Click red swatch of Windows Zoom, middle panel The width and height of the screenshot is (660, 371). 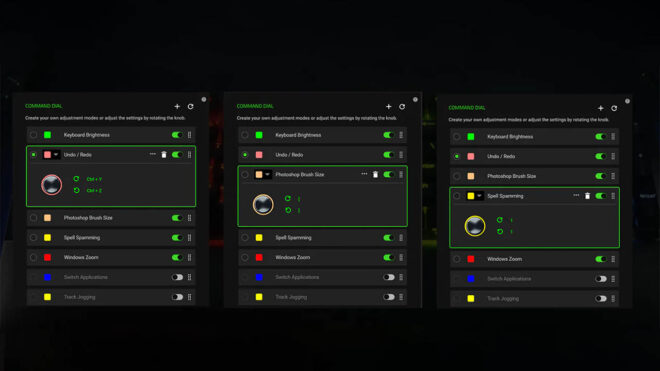259,257
